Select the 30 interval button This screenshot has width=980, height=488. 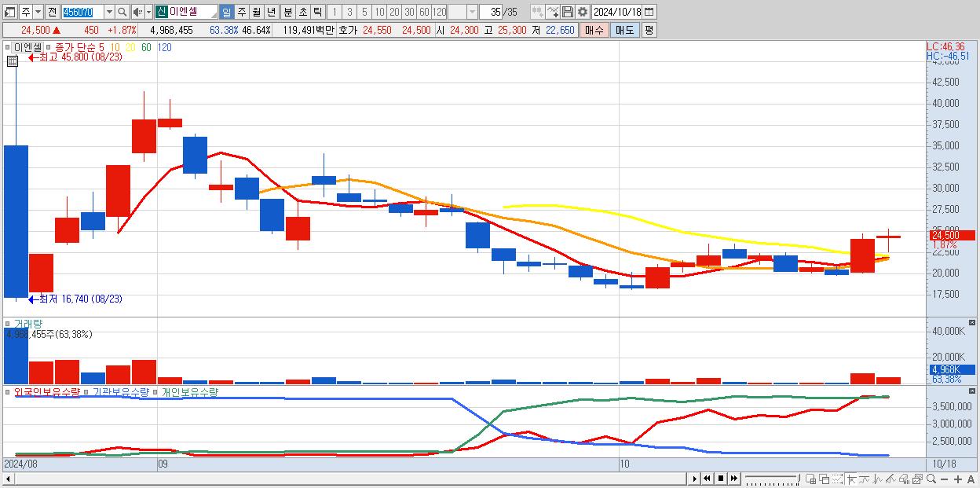(409, 12)
